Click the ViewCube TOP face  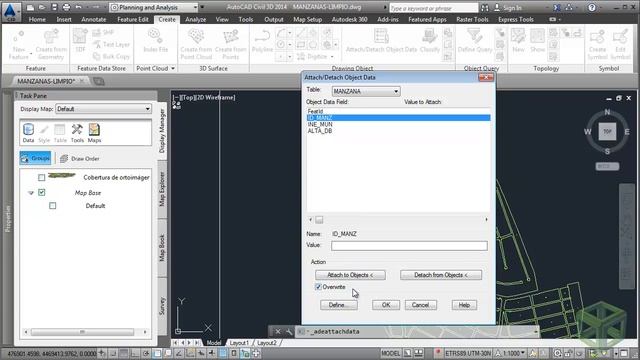tap(607, 131)
